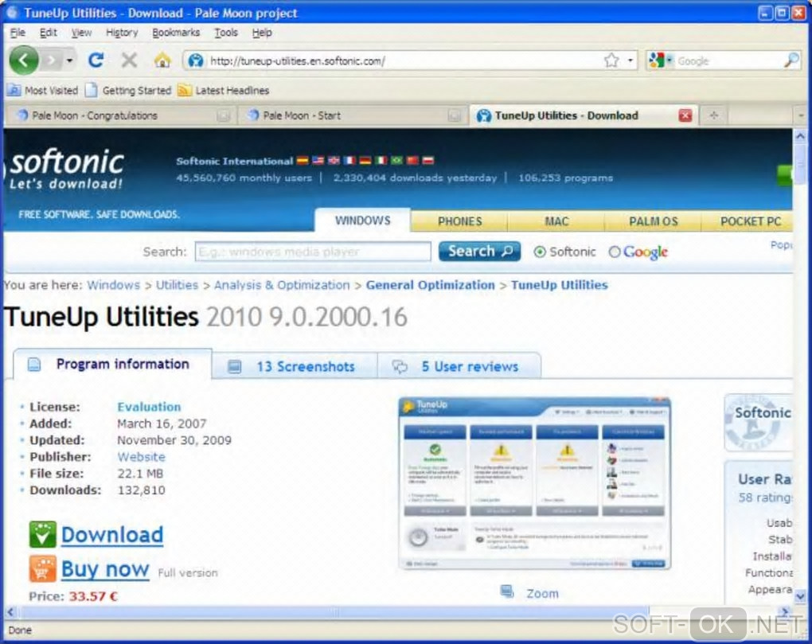The width and height of the screenshot is (812, 644).
Task: Go back using the green Back arrow
Action: point(23,60)
